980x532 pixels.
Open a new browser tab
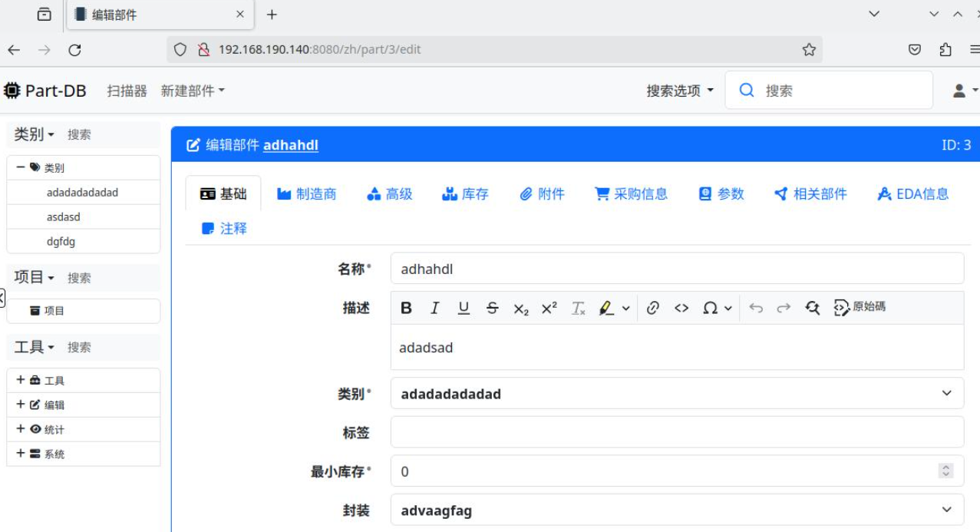click(272, 15)
